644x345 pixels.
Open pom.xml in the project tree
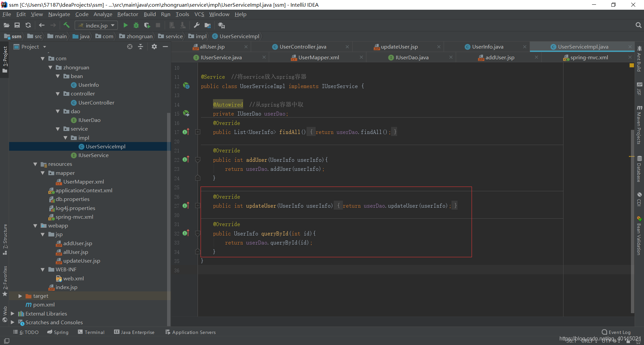tap(44, 304)
